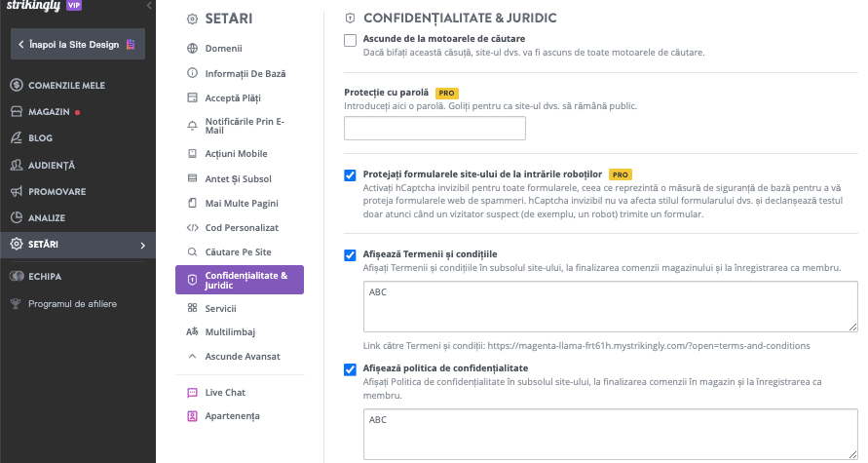Open Mai Multe Pagini settings
This screenshot has height=463, width=868.
pos(242,204)
